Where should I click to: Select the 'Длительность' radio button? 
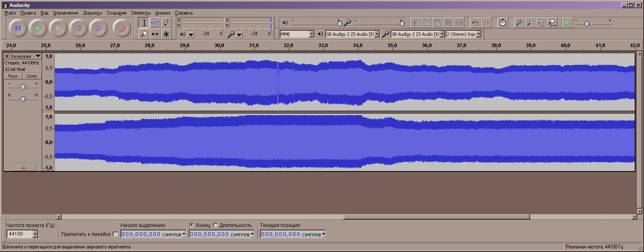[215, 225]
